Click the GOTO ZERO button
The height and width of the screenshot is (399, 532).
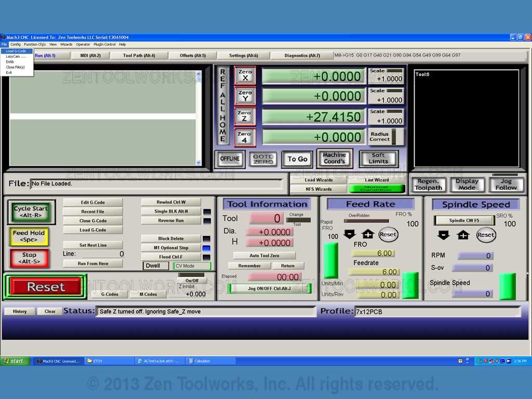coord(263,159)
